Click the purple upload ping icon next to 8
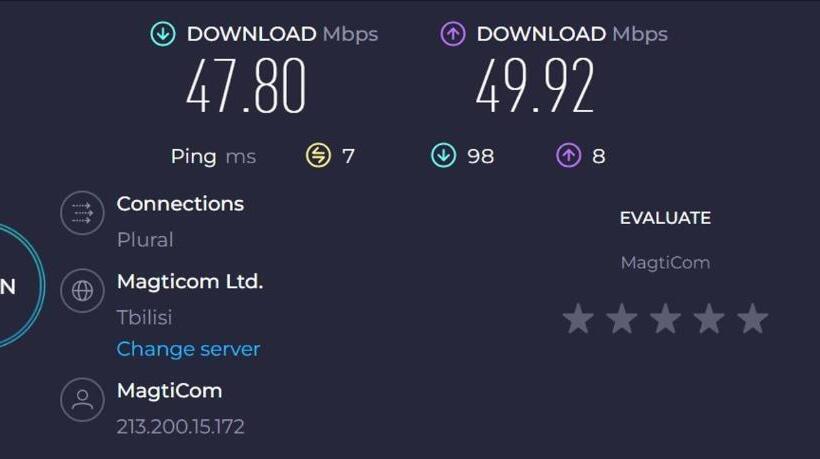Screen dimensions: 820x459 (x=568, y=156)
